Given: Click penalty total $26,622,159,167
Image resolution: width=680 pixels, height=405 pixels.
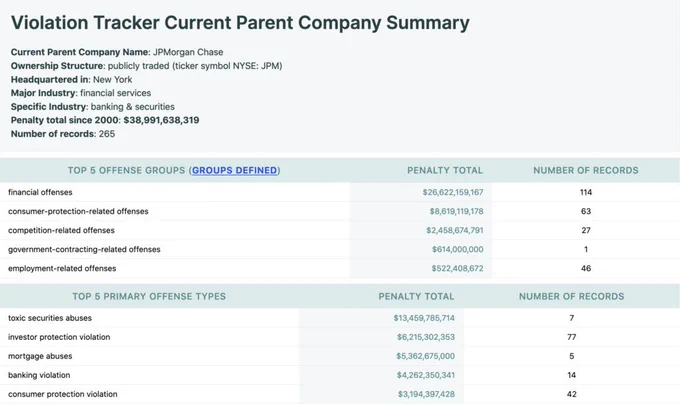Looking at the screenshot, I should click(453, 192).
